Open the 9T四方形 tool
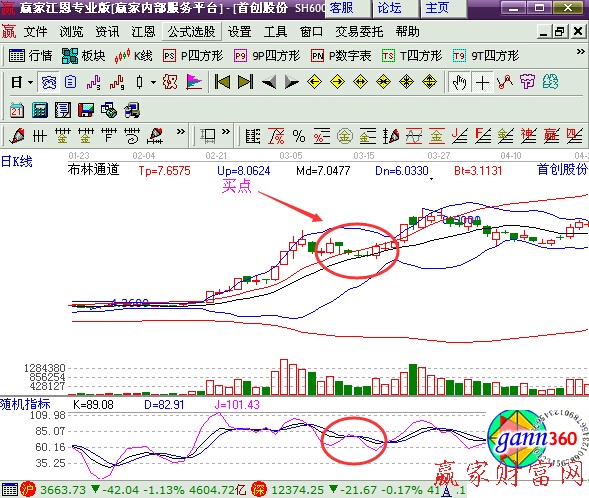 [x=486, y=56]
